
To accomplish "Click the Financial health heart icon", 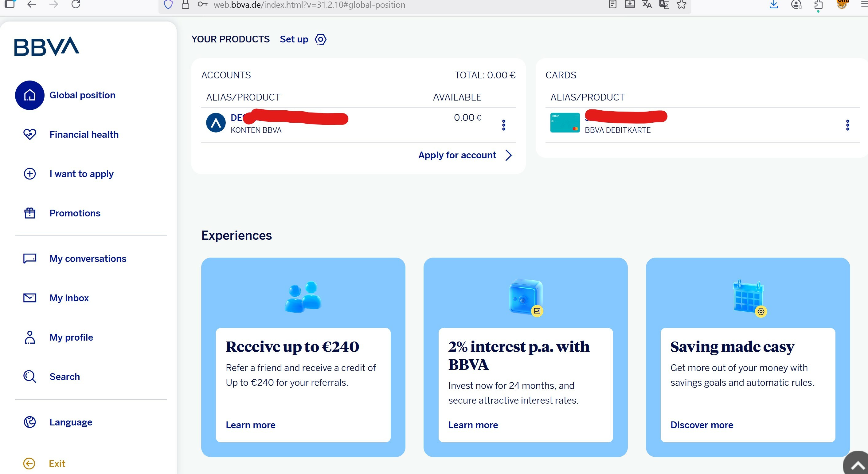I will 30,135.
